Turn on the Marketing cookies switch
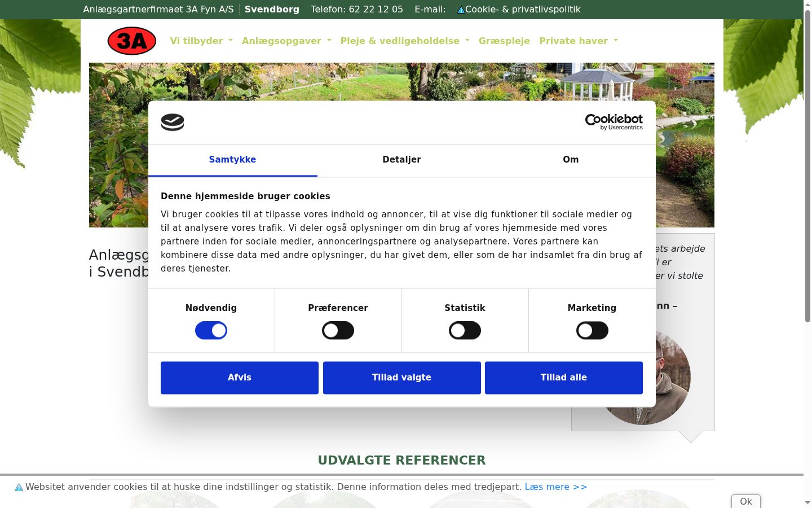Image resolution: width=812 pixels, height=508 pixels. point(592,331)
